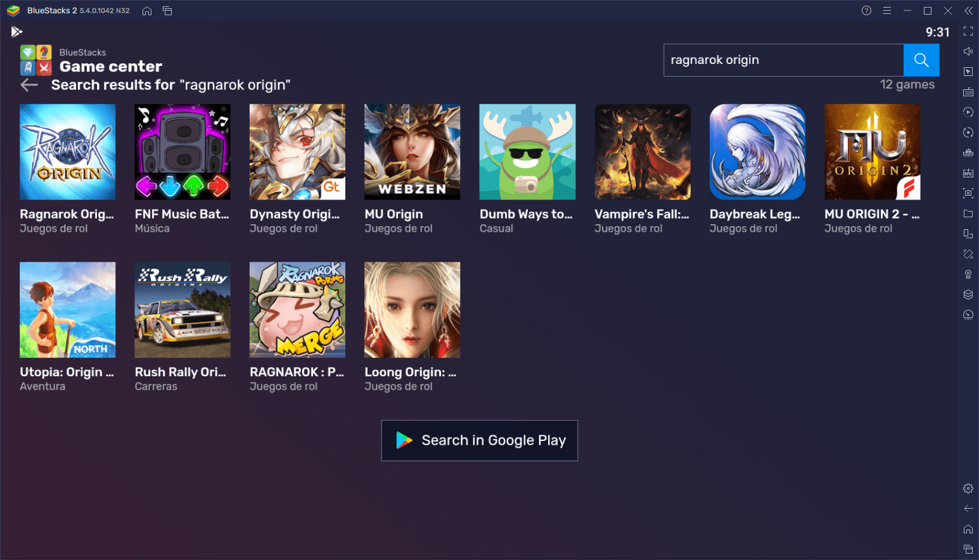The image size is (979, 560).
Task: Click the 'Utopia: Origin ...' title text
Action: (x=67, y=372)
